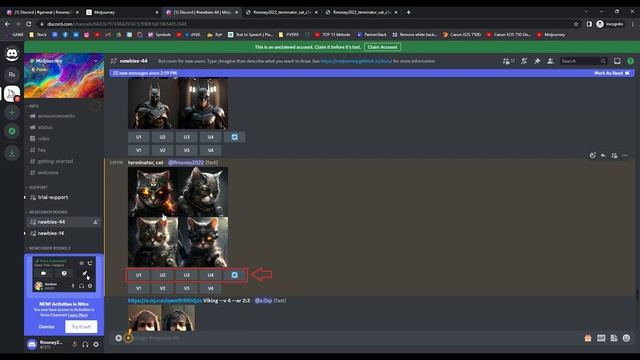This screenshot has width=640, height=360.
Task: Open the Inbox icon in header
Action: pos(617,61)
